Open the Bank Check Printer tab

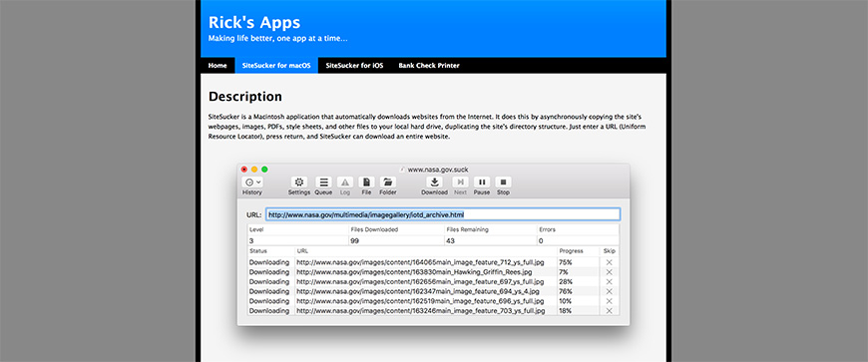pos(429,65)
